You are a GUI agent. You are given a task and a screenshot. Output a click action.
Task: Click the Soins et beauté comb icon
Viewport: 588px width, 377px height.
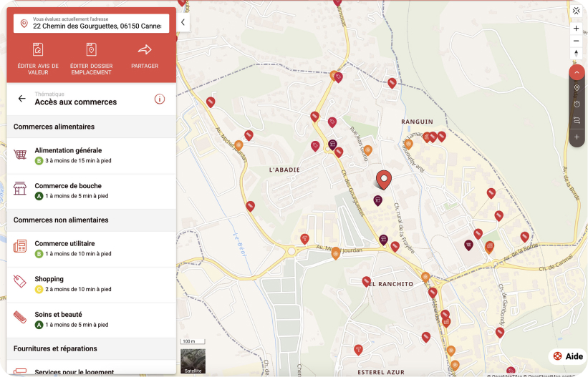(20, 317)
